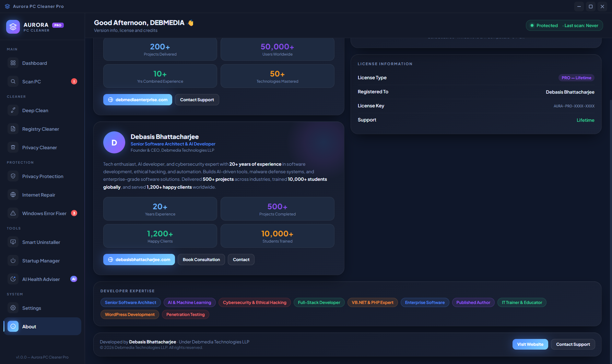
Task: Click Contact Support beside debmediaenterprise.com
Action: point(197,99)
